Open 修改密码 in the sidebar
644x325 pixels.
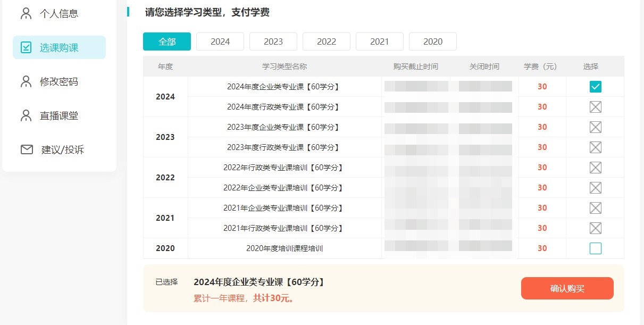(58, 81)
